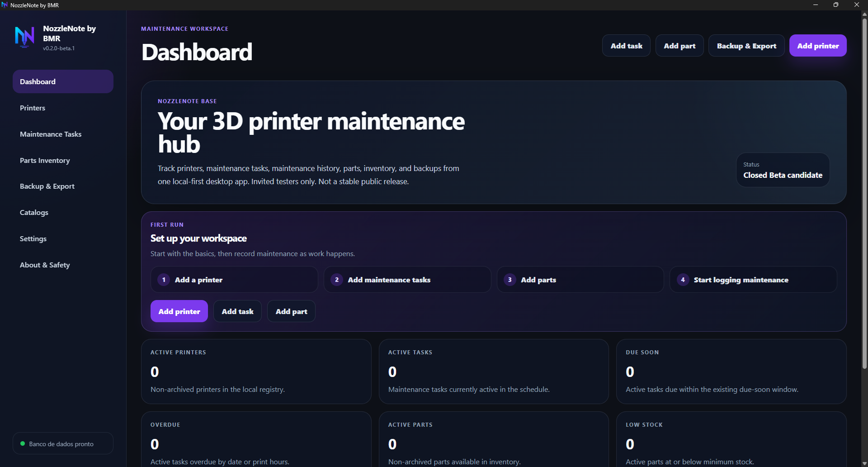
Task: Go to Printers in the sidebar
Action: tap(63, 108)
